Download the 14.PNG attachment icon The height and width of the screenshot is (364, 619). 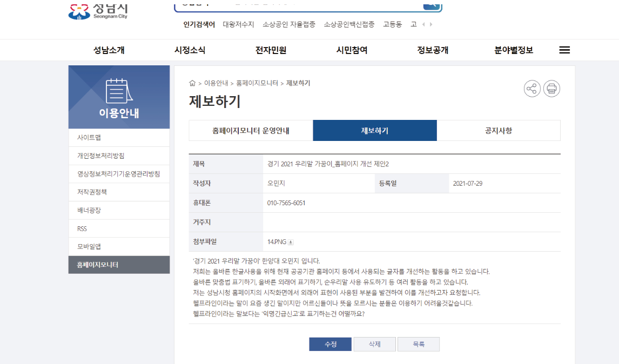(x=291, y=242)
